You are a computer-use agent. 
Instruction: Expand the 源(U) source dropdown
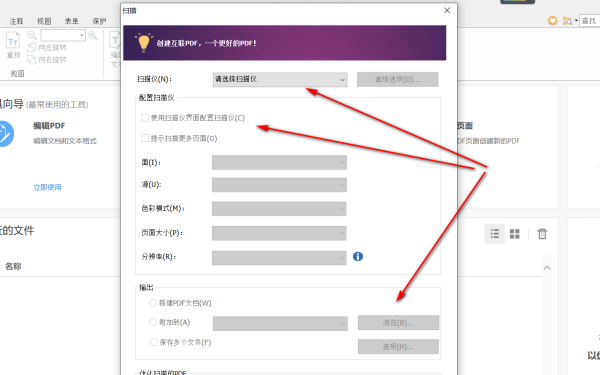(x=279, y=185)
